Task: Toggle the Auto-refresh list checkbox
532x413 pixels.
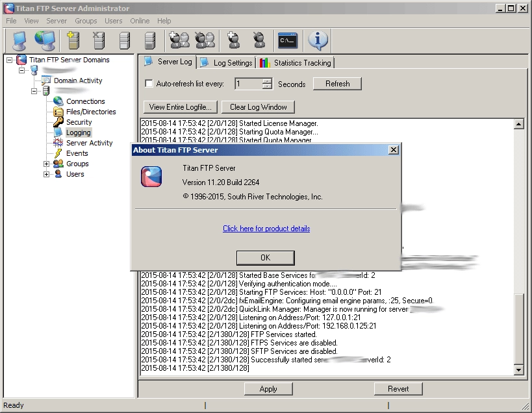Action: [x=149, y=83]
